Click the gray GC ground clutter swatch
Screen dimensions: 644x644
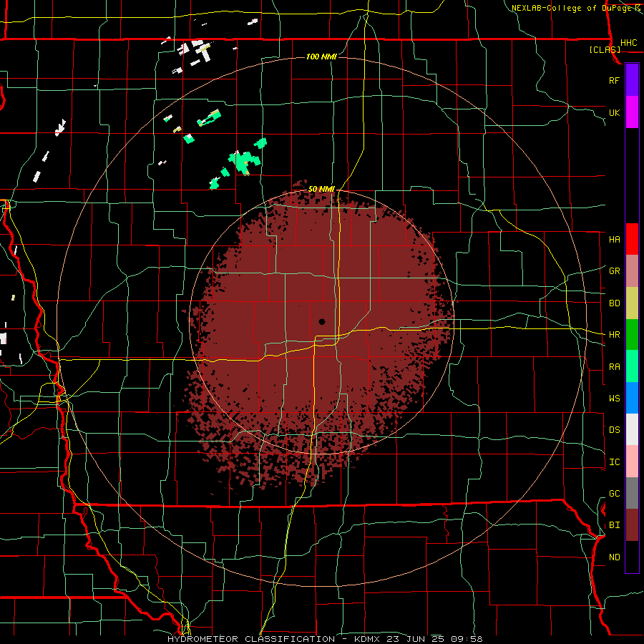coord(632,493)
